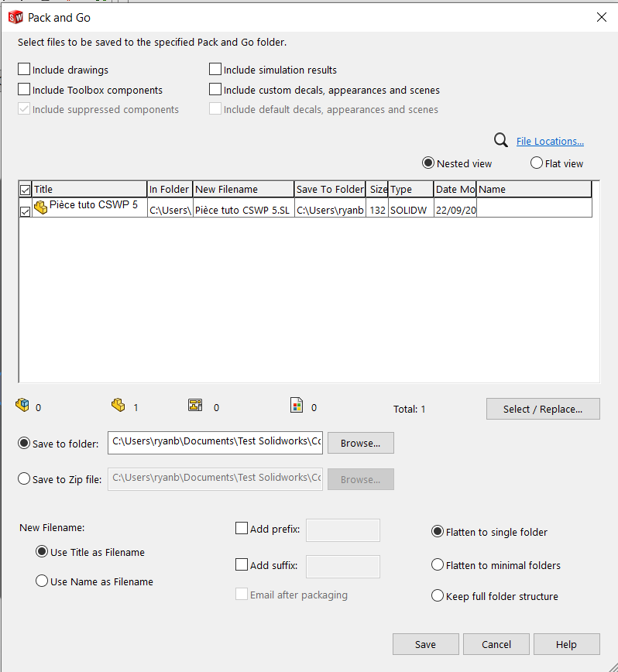This screenshot has width=618, height=672.
Task: Open the File Locations link
Action: 550,141
